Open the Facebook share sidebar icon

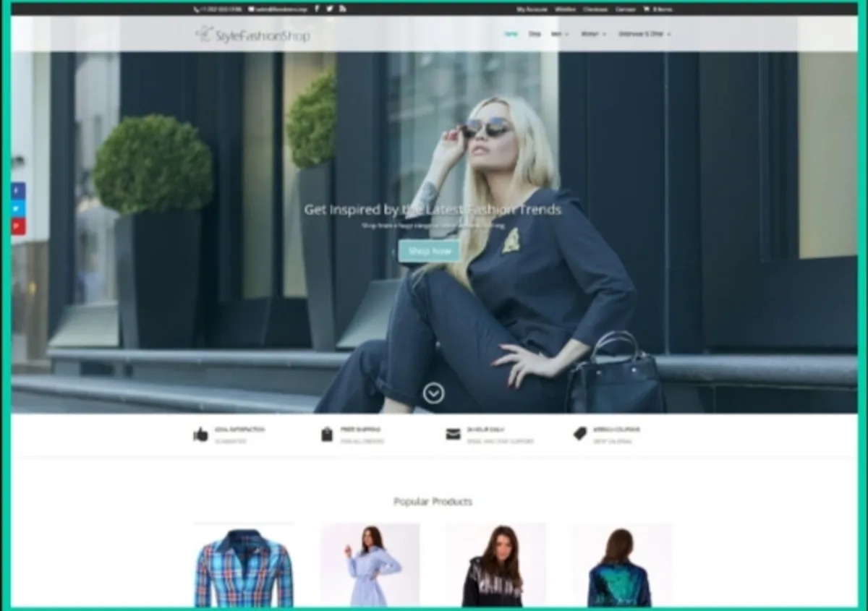(16, 190)
